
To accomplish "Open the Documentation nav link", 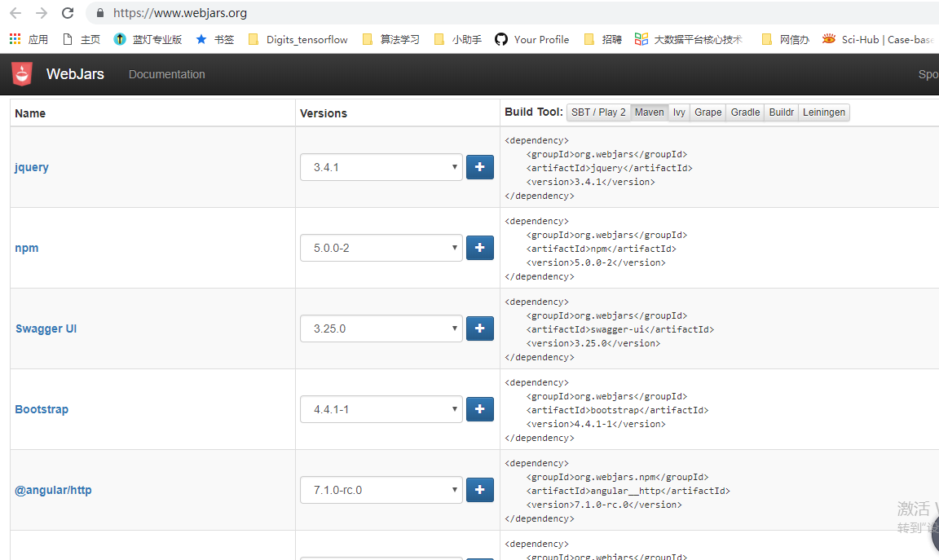I will point(167,74).
